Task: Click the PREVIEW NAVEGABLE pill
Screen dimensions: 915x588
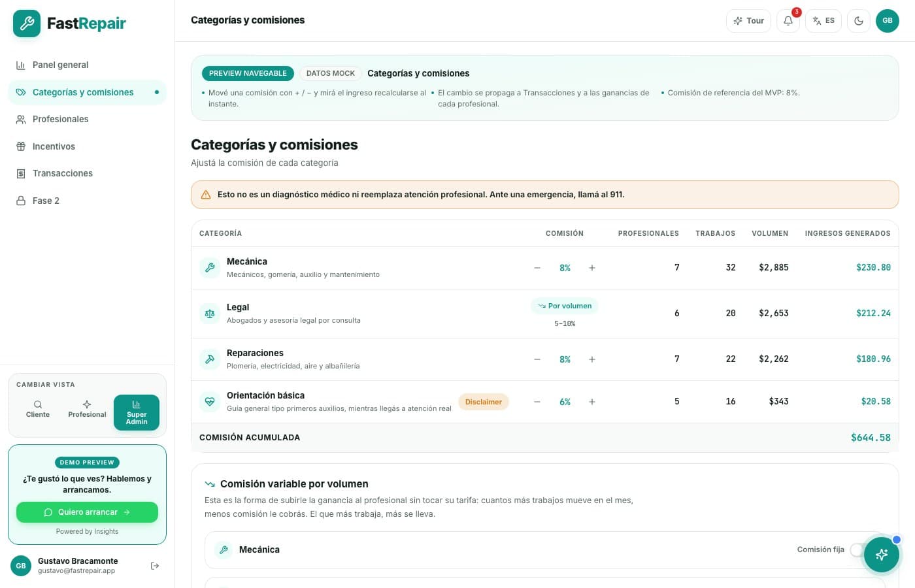Action: click(248, 73)
